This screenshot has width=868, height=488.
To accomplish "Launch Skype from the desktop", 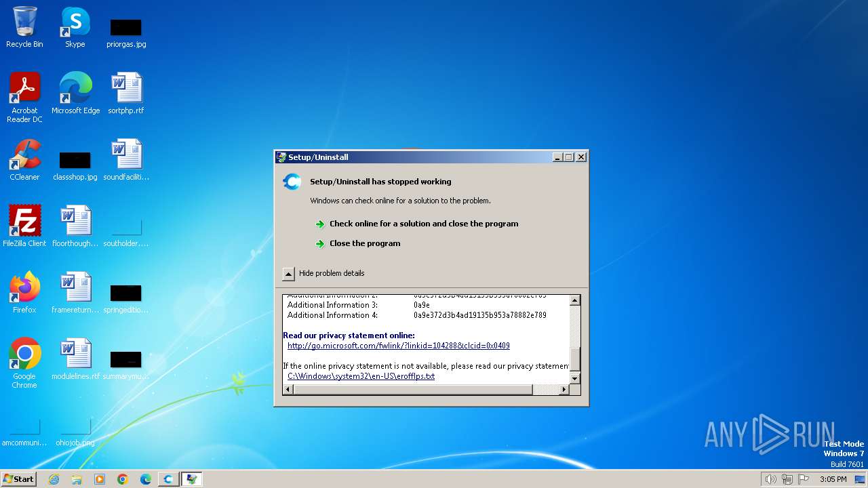I will click(x=75, y=27).
